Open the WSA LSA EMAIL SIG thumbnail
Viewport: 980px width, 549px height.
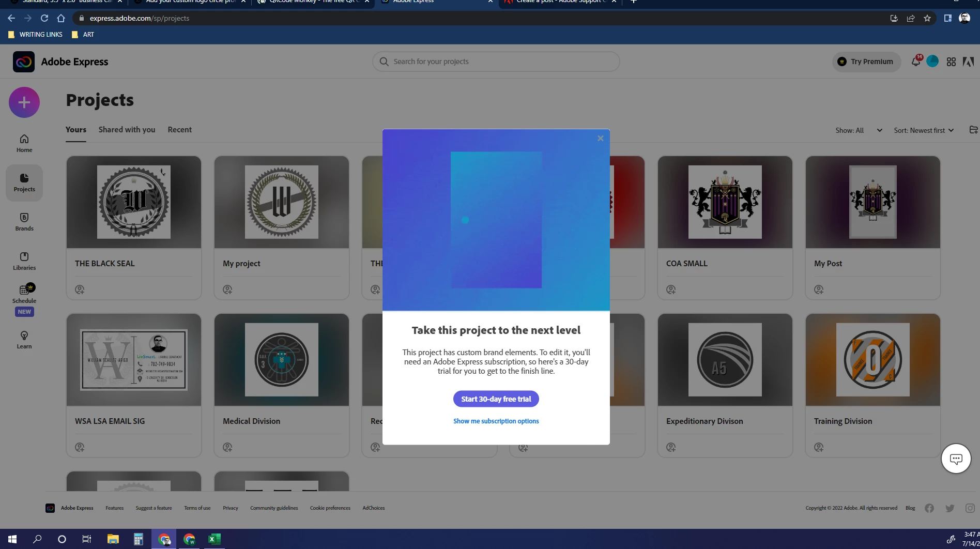click(x=134, y=360)
